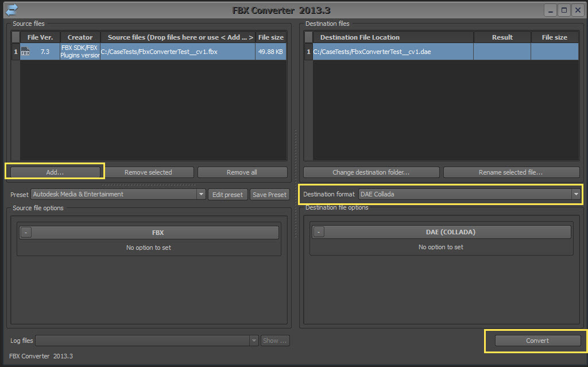This screenshot has height=367, width=588.
Task: Open the Destination format dropdown
Action: click(x=575, y=194)
